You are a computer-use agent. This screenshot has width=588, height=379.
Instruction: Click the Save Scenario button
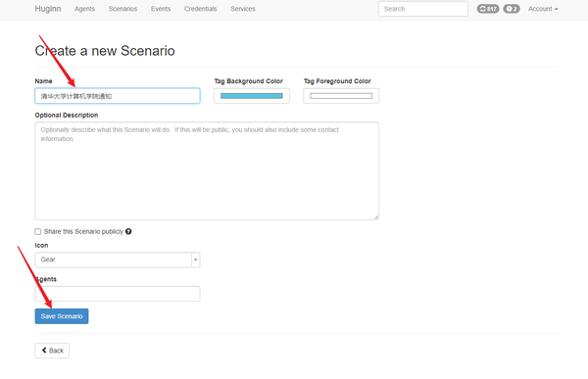tap(62, 316)
